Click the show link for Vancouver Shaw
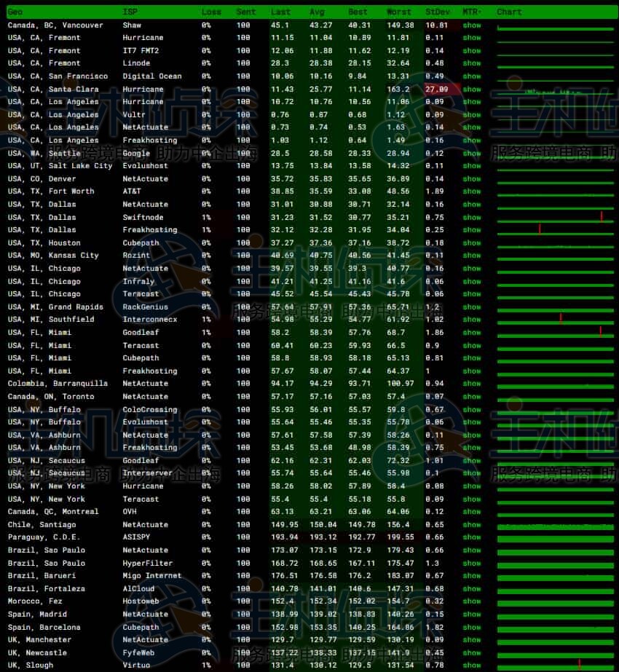 (472, 25)
